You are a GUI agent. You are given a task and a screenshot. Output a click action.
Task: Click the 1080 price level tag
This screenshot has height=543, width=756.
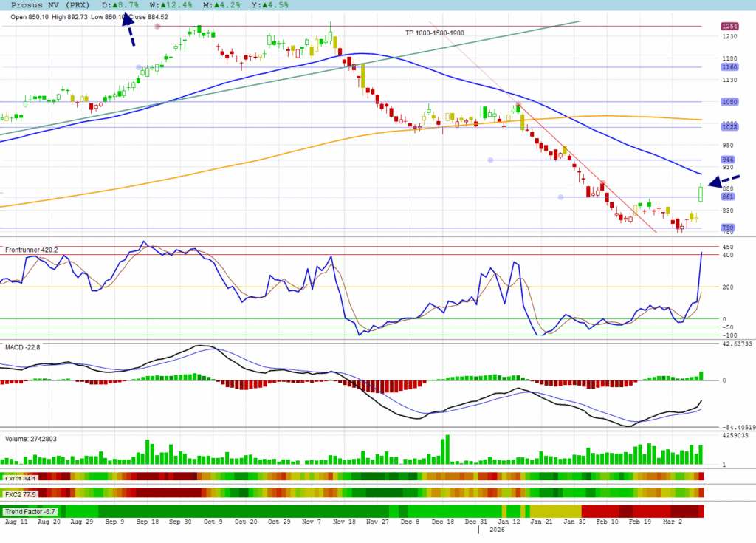729,102
